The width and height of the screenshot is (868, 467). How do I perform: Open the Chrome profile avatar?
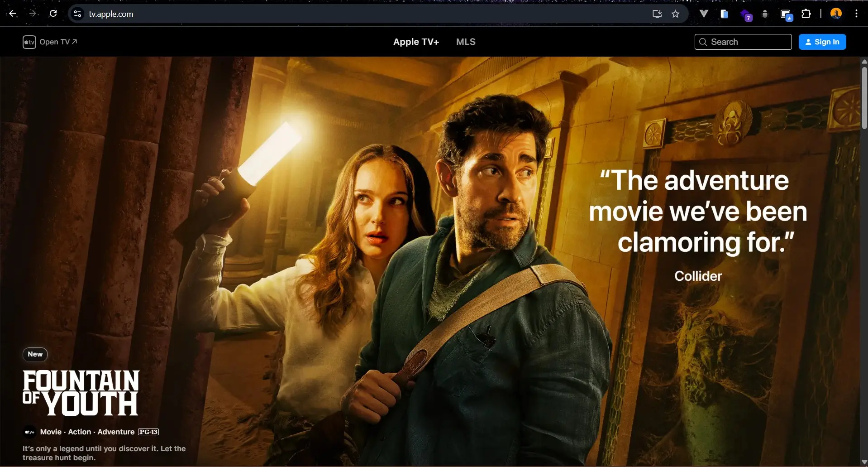[836, 14]
